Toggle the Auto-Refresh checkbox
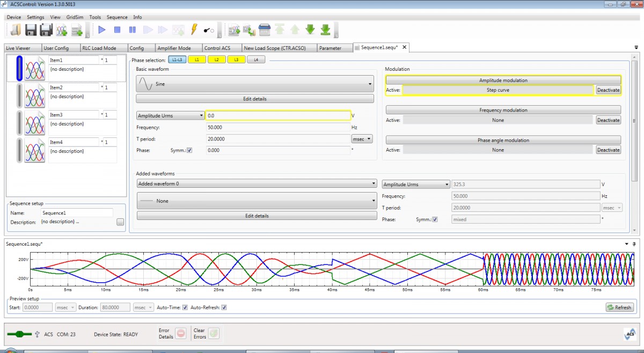This screenshot has height=353, width=644. pos(224,307)
